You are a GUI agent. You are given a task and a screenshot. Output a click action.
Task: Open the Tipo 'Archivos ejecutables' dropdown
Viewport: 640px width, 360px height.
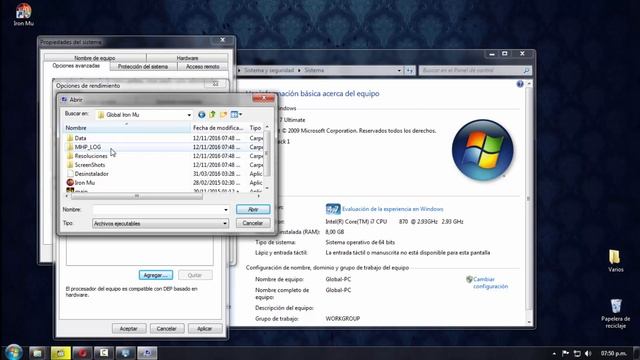click(x=160, y=224)
